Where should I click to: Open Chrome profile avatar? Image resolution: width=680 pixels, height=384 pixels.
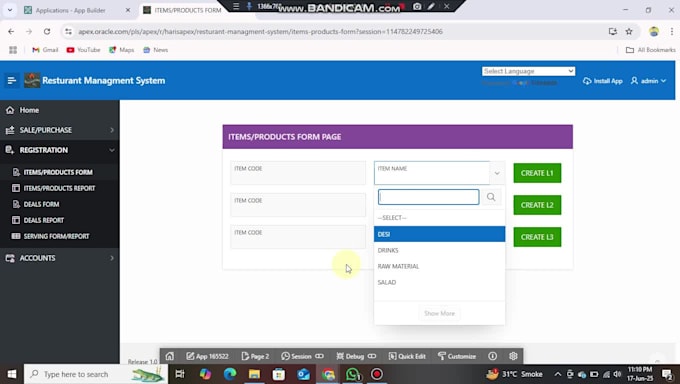click(x=654, y=32)
